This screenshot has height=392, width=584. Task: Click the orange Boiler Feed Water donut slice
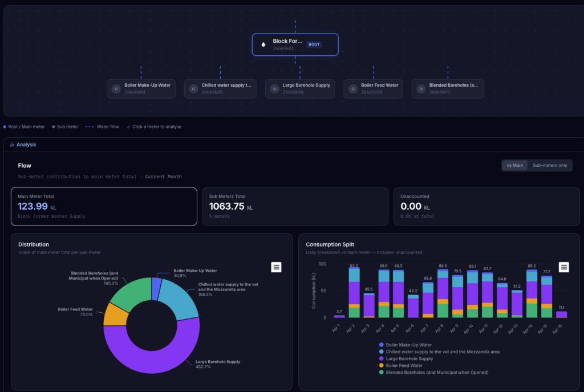(x=115, y=316)
